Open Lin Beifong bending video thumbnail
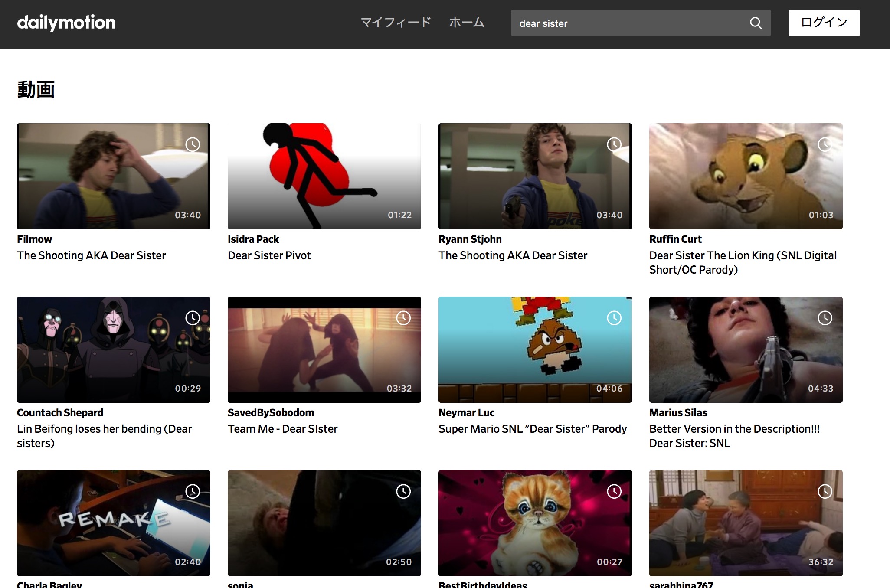Viewport: 890px width, 588px height. (x=114, y=350)
